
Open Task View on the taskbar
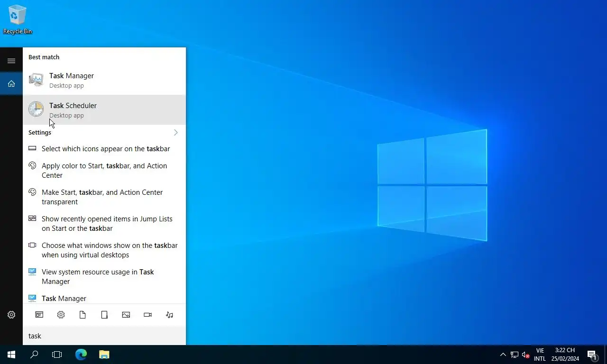coord(57,355)
